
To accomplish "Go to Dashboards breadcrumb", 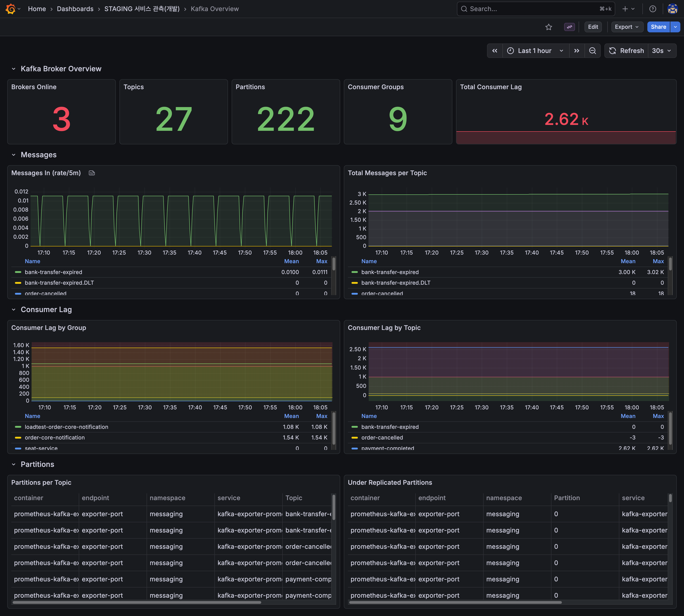I will 75,9.
